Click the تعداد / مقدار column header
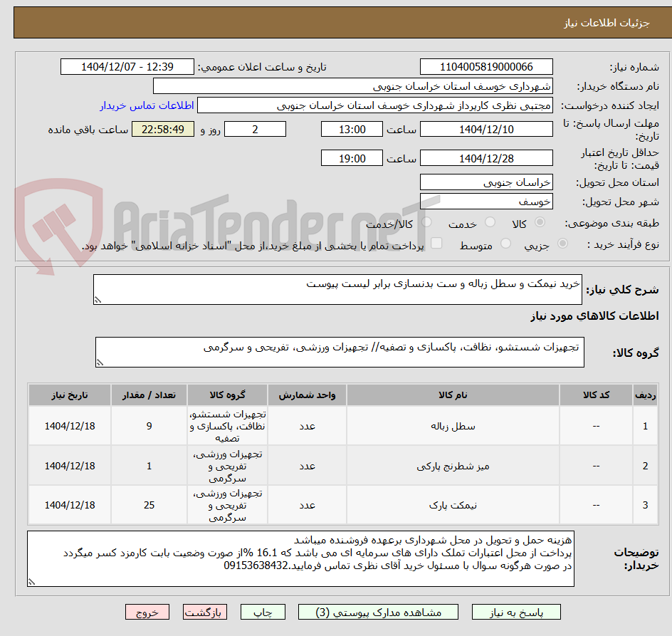 click(149, 395)
